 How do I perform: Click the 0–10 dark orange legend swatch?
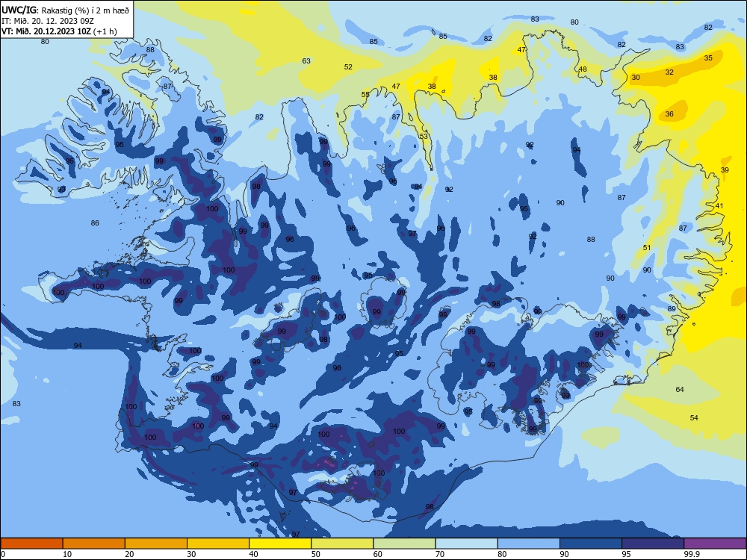point(31,544)
